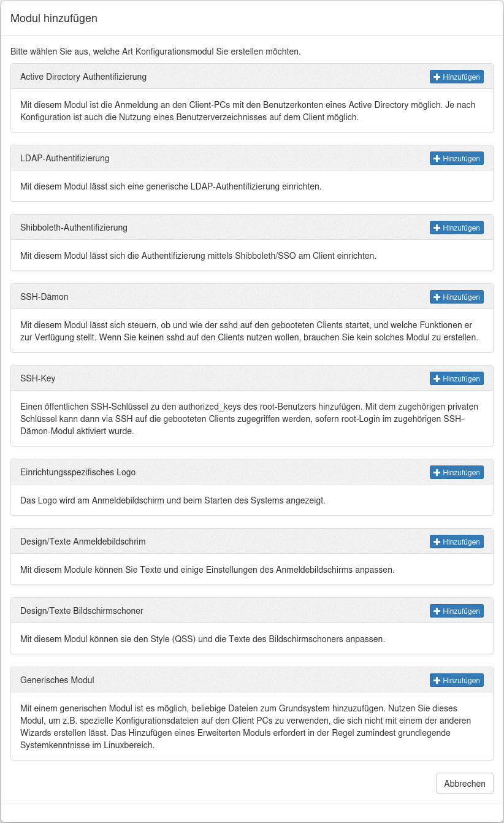
Task: Click plus icon for Einrichtungsspezifisches Logo
Action: point(437,472)
